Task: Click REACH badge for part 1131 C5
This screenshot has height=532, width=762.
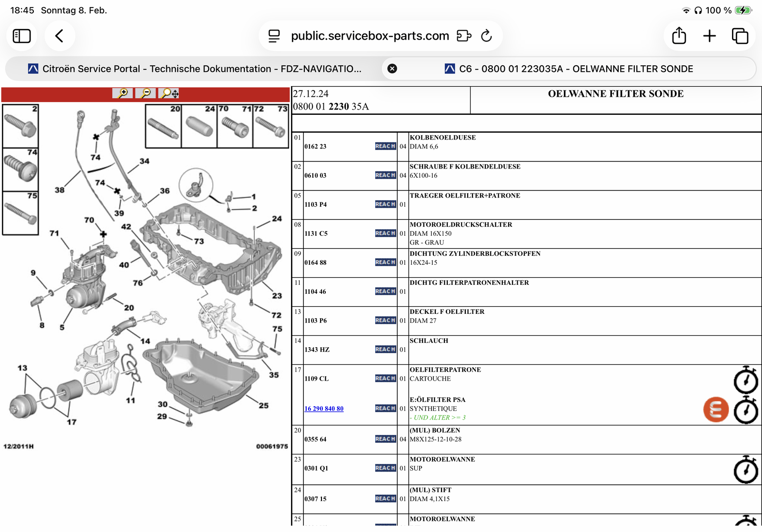Action: 385,233
